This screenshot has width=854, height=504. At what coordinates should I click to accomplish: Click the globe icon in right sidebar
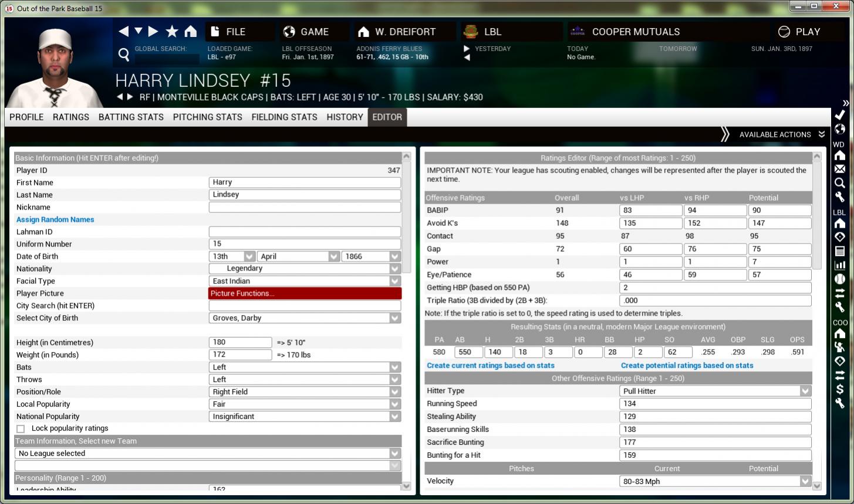tap(840, 129)
